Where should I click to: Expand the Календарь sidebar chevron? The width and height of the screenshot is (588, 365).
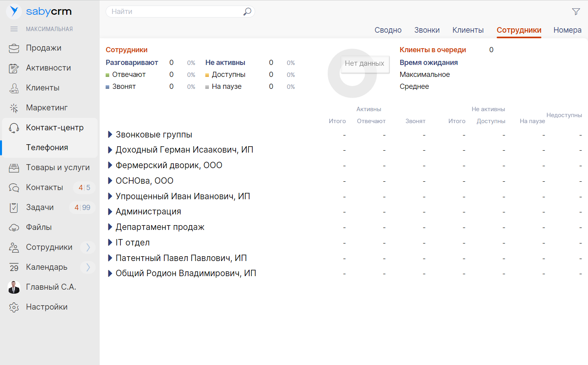tap(88, 267)
